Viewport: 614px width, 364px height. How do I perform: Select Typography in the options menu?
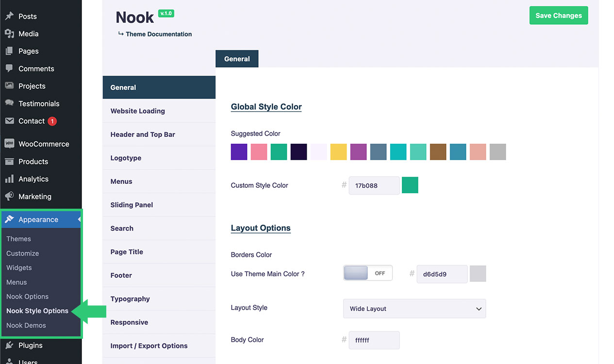[x=130, y=299]
